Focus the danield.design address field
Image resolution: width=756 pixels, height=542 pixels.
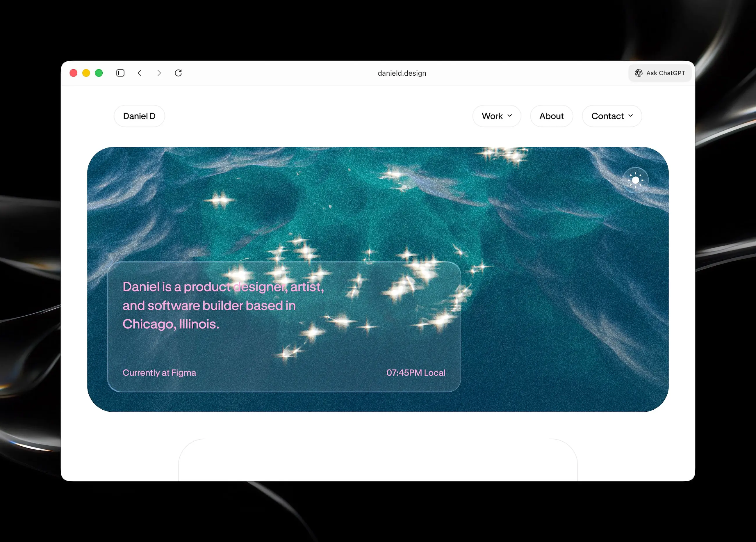click(402, 73)
